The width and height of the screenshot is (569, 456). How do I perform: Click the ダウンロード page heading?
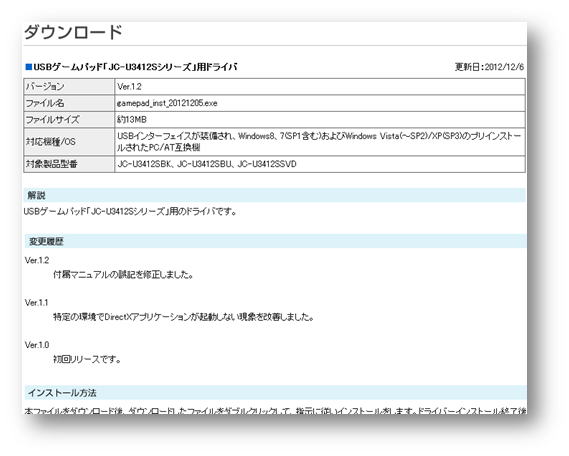[x=73, y=32]
